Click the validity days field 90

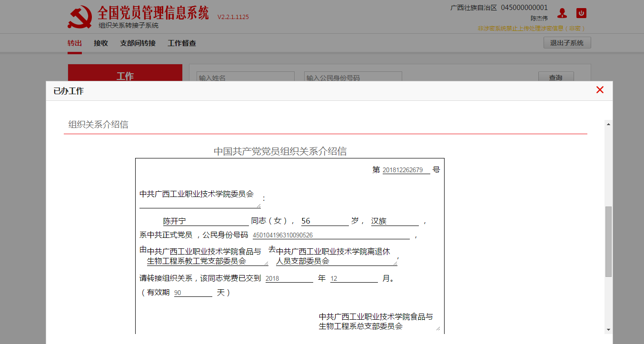[x=193, y=293]
